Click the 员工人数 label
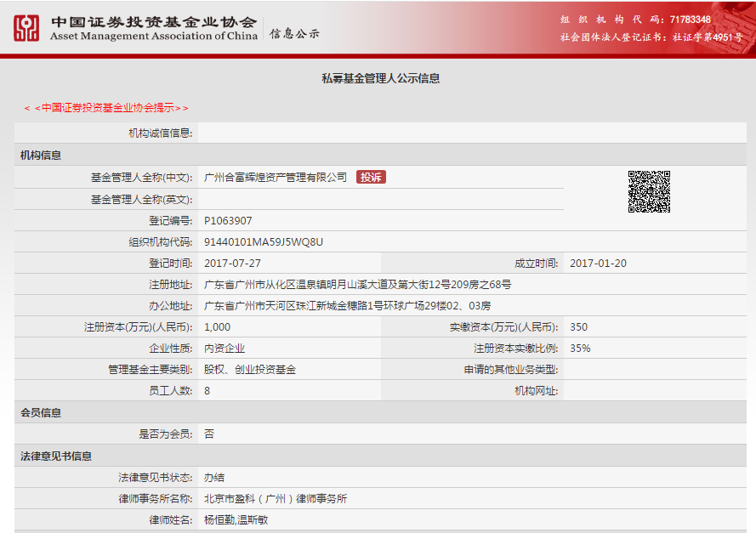This screenshot has width=756, height=533. [171, 390]
